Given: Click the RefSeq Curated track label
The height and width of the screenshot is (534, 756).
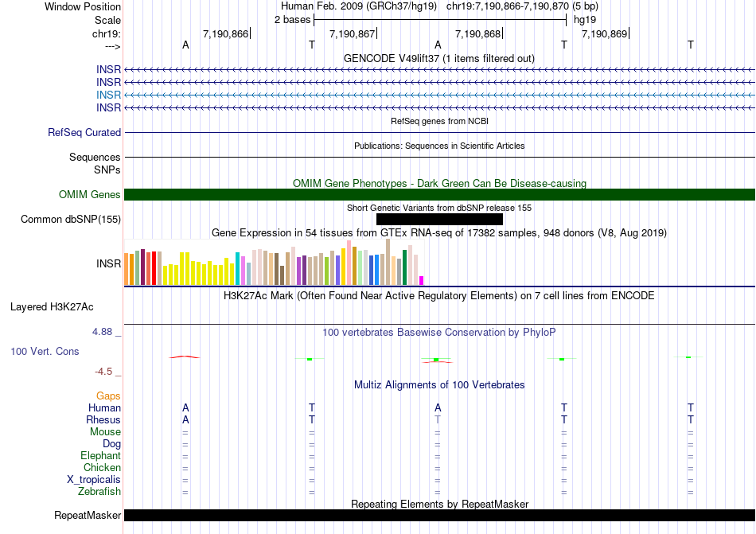Looking at the screenshot, I should coord(84,133).
